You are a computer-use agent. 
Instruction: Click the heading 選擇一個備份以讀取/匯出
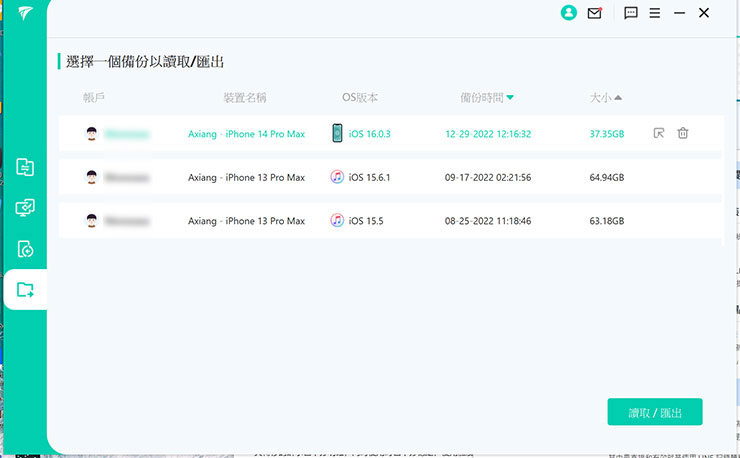pyautogui.click(x=145, y=61)
